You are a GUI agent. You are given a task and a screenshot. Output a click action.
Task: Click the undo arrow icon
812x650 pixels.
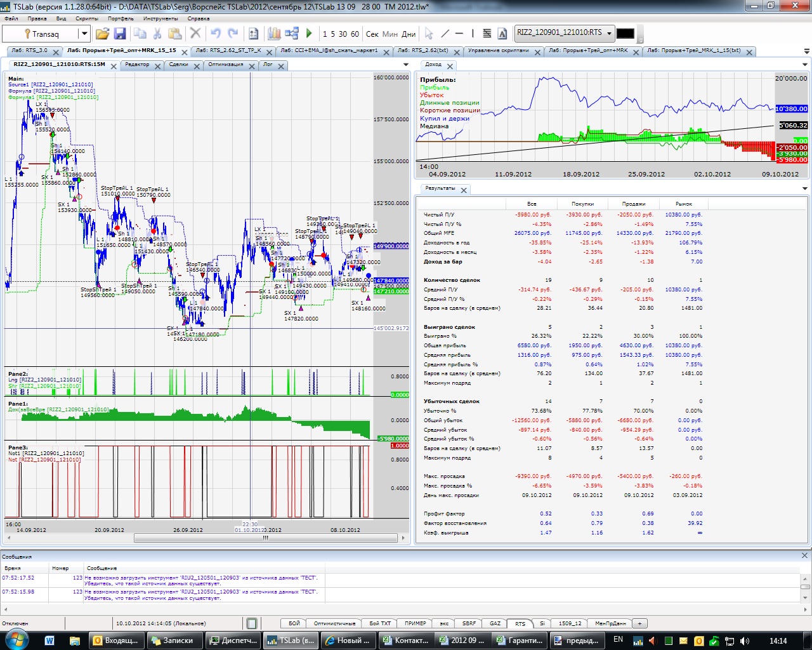(215, 34)
